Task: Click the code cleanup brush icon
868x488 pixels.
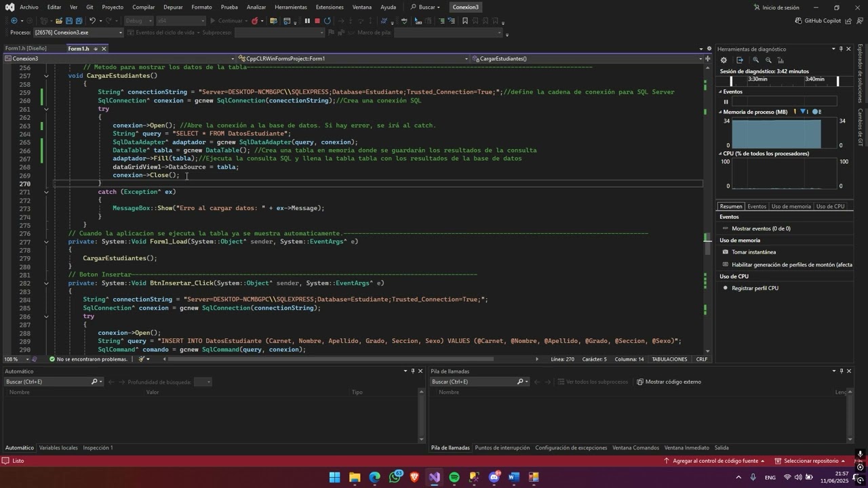Action: pyautogui.click(x=142, y=359)
